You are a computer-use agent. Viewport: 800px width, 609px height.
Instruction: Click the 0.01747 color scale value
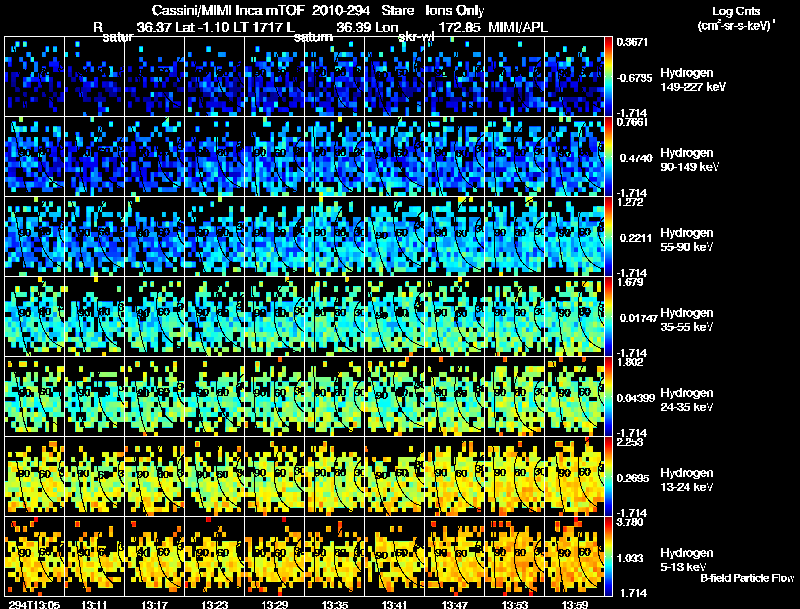[x=638, y=318]
